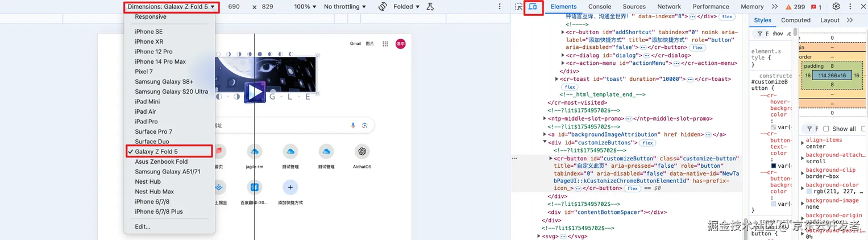This screenshot has width=868, height=240.
Task: Click the background-color rgb swatch
Action: tap(809, 192)
